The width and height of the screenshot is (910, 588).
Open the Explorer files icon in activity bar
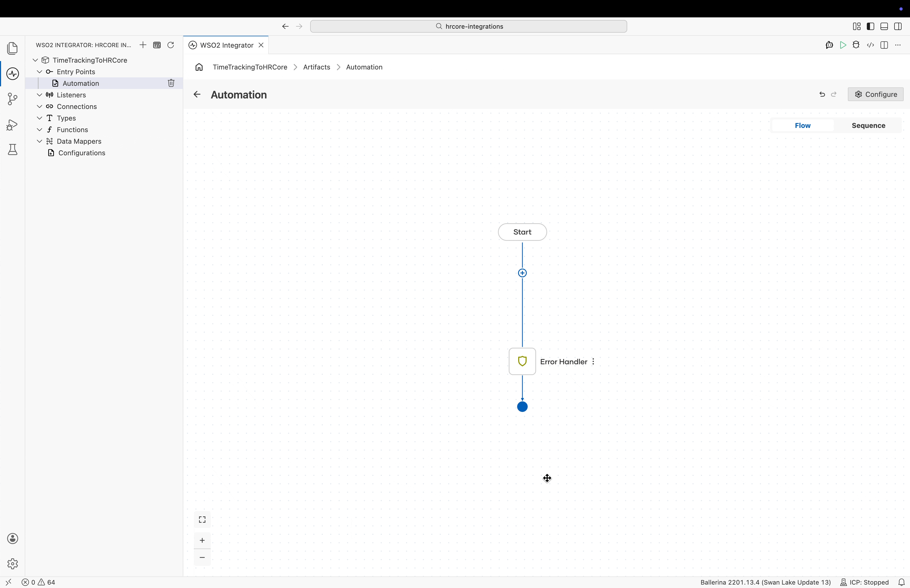[13, 48]
